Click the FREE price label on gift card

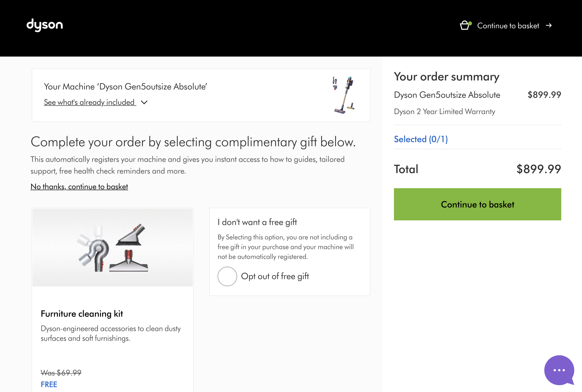49,384
